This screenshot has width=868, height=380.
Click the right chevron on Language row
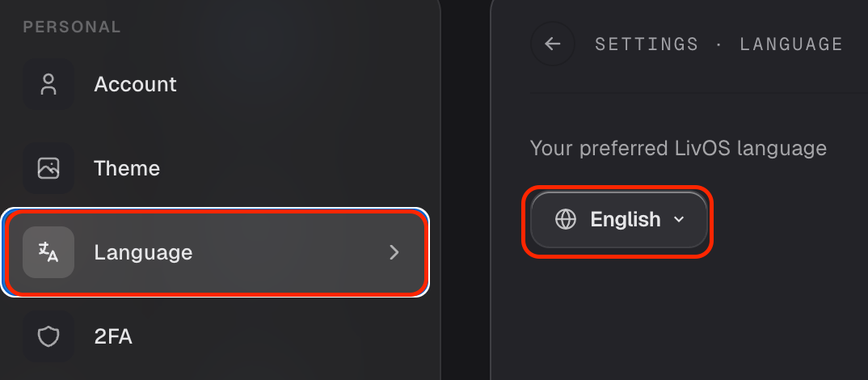tap(394, 252)
